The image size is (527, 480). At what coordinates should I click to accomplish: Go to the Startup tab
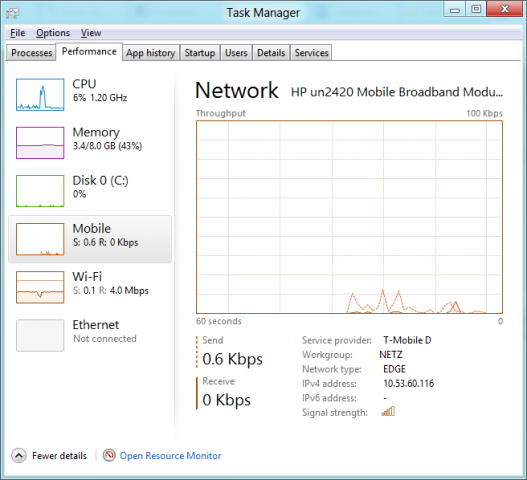click(x=200, y=53)
